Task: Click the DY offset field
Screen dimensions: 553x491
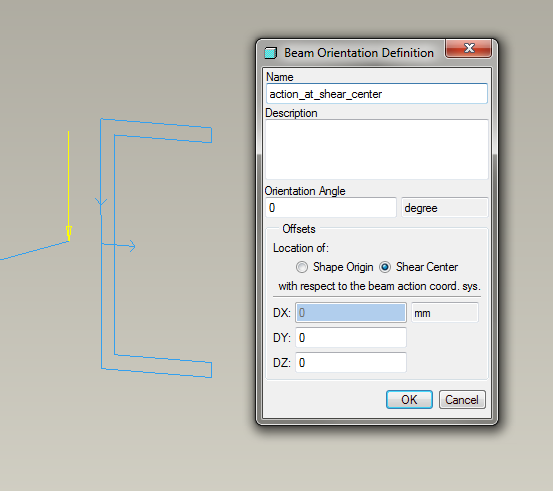Action: coord(351,338)
